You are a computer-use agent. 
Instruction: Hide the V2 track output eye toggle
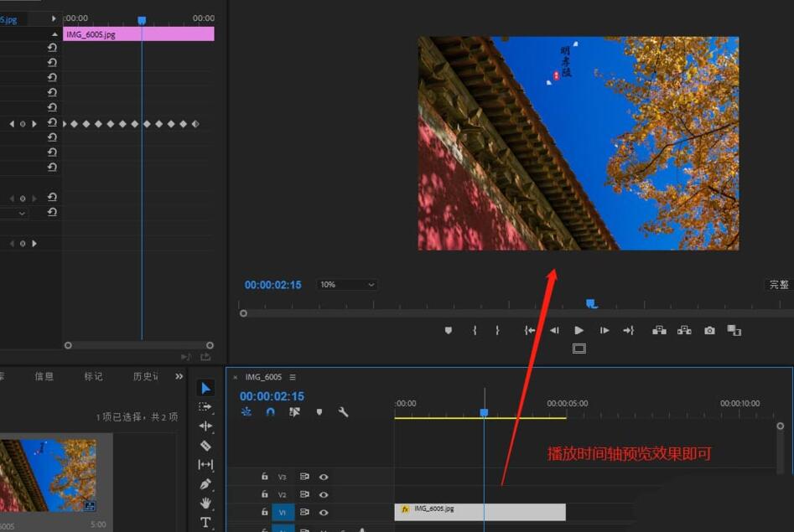324,494
